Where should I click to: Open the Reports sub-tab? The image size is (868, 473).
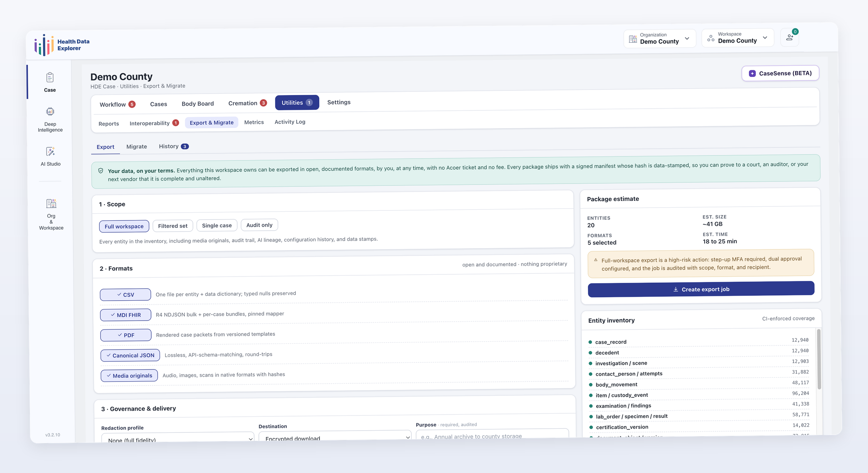[109, 124]
